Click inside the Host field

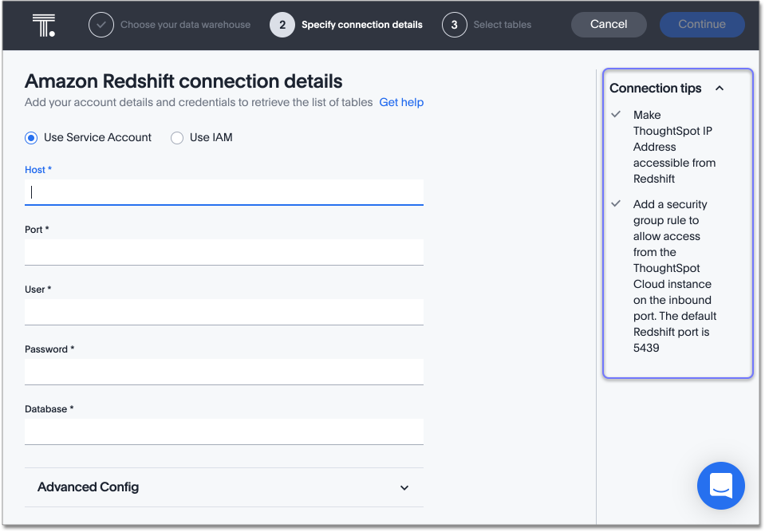[223, 191]
